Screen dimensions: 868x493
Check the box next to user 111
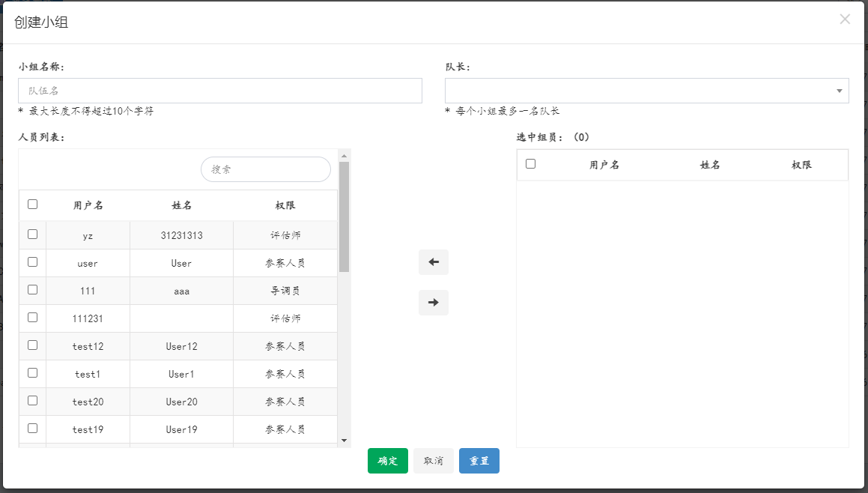(32, 290)
